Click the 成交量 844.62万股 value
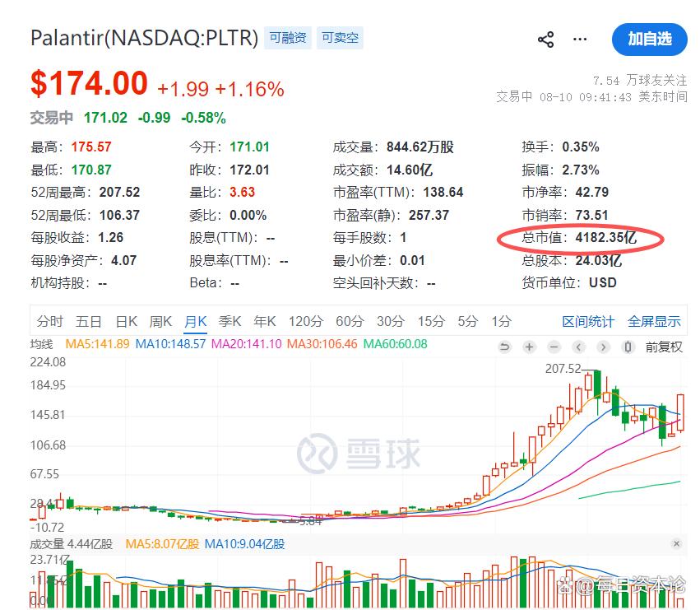 (420, 147)
